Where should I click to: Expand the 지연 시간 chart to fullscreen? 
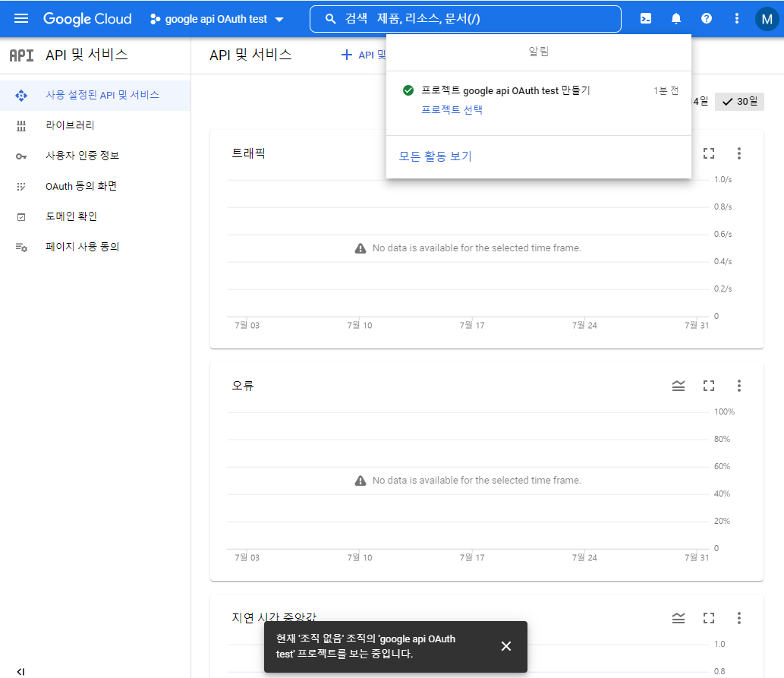point(709,618)
